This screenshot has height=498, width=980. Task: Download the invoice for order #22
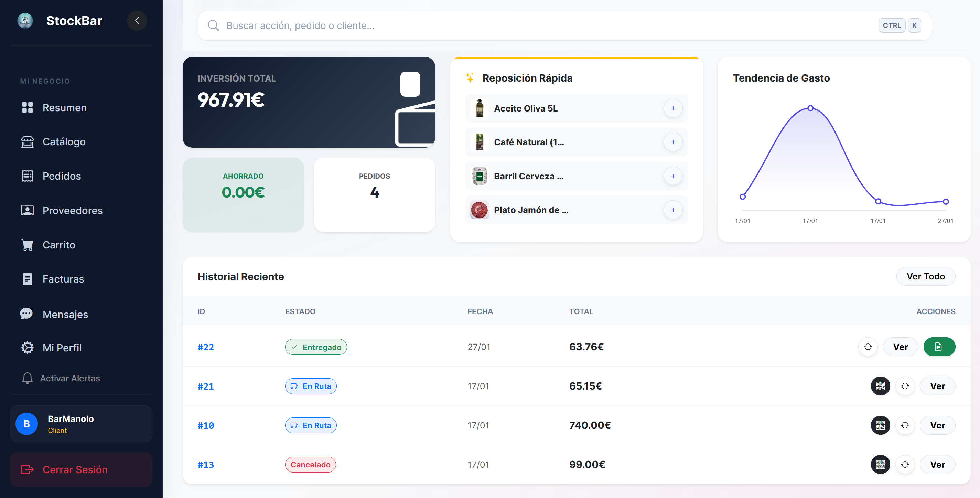(x=939, y=347)
